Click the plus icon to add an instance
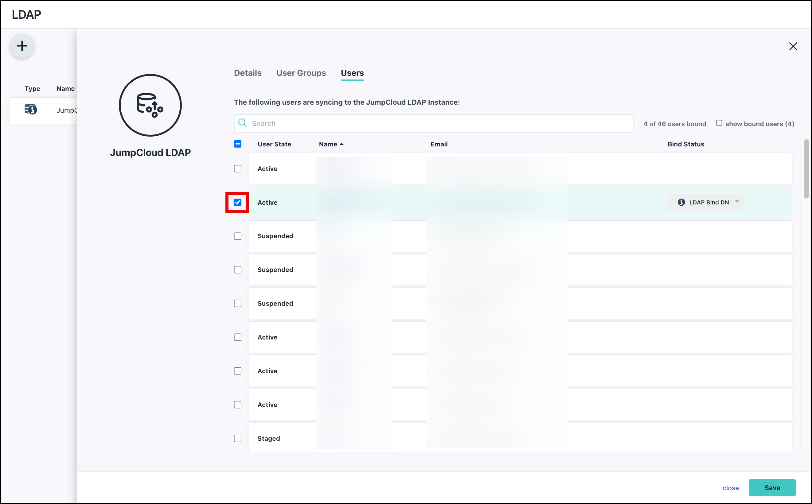The width and height of the screenshot is (812, 504). pyautogui.click(x=22, y=46)
